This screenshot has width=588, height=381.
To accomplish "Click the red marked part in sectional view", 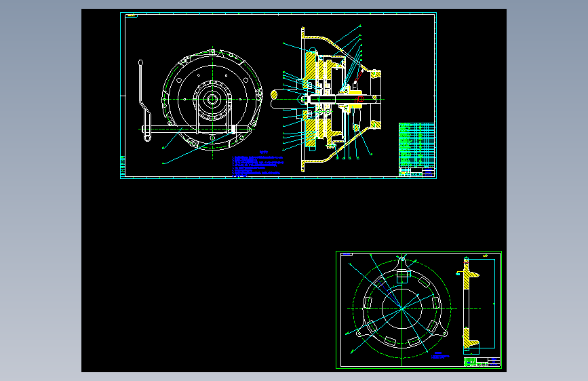I will [x=360, y=100].
